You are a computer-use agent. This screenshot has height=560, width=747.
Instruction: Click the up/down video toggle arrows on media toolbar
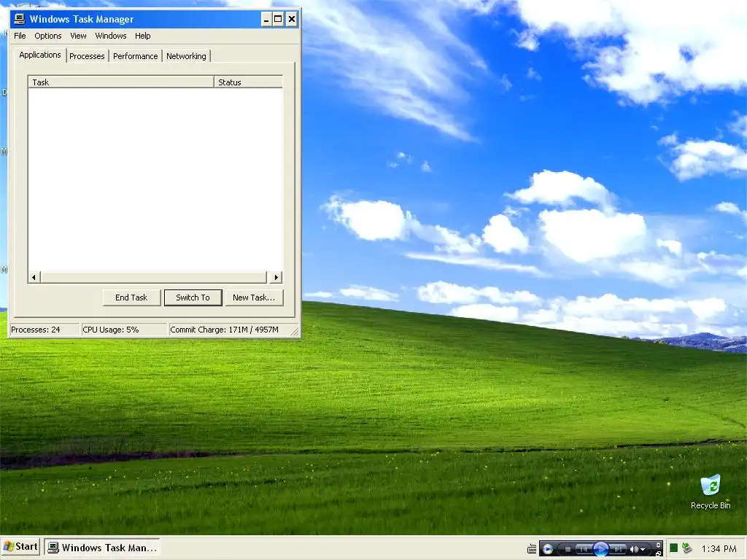(659, 545)
